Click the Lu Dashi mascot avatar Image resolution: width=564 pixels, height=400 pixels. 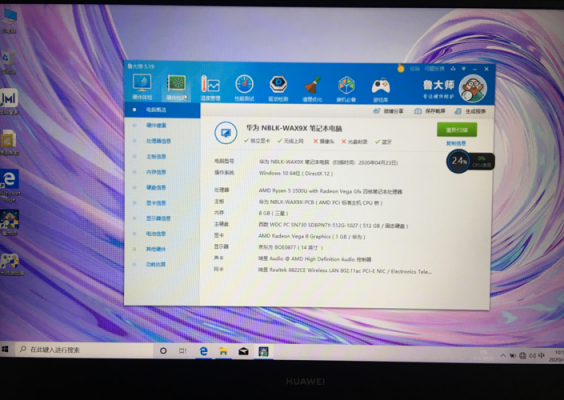click(x=473, y=89)
